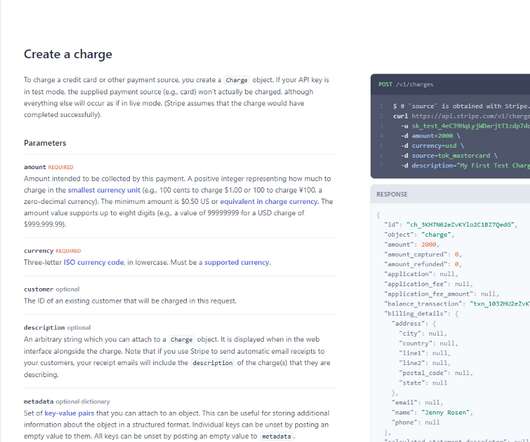The image size is (530, 442).
Task: Click the 'source=tok_mastercard' curl line
Action: coord(449,155)
